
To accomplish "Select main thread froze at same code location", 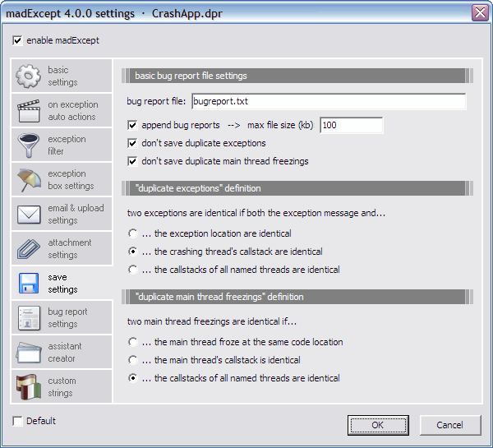I will click(x=132, y=342).
